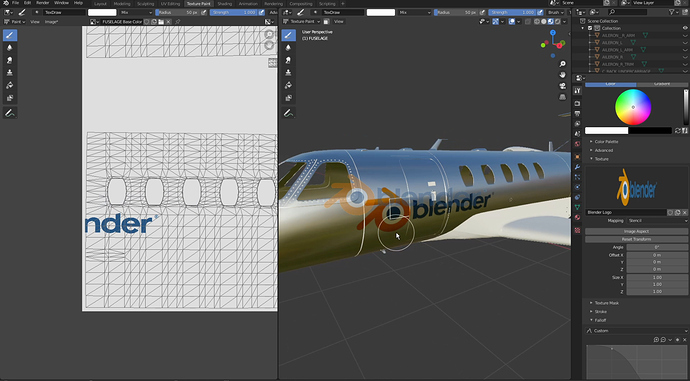Choose the Smear tool in 3D viewport
The height and width of the screenshot is (381, 690).
[288, 60]
